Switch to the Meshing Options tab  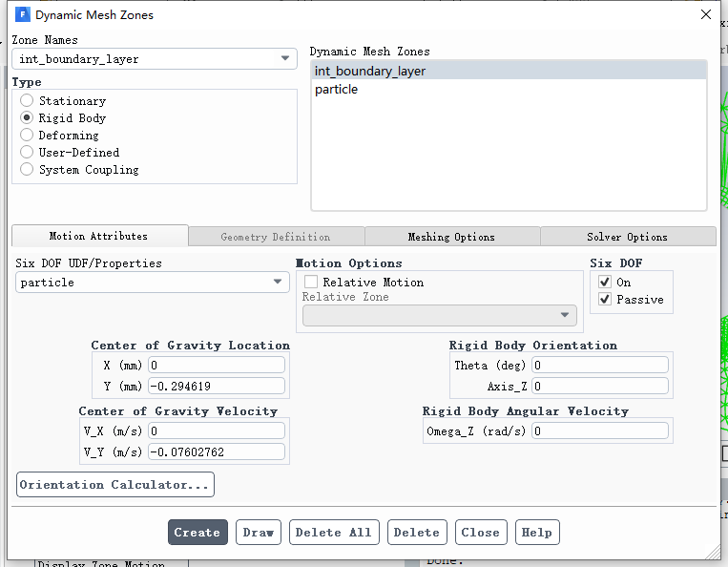[451, 237]
